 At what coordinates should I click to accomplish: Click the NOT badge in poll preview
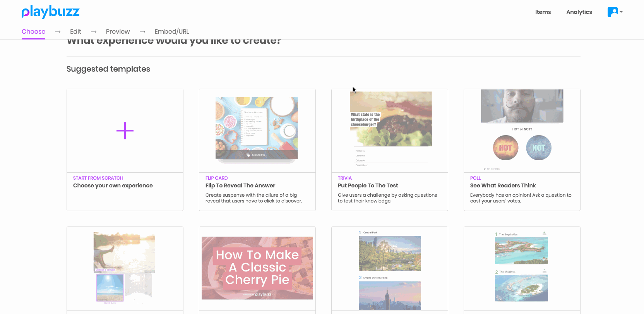539,148
